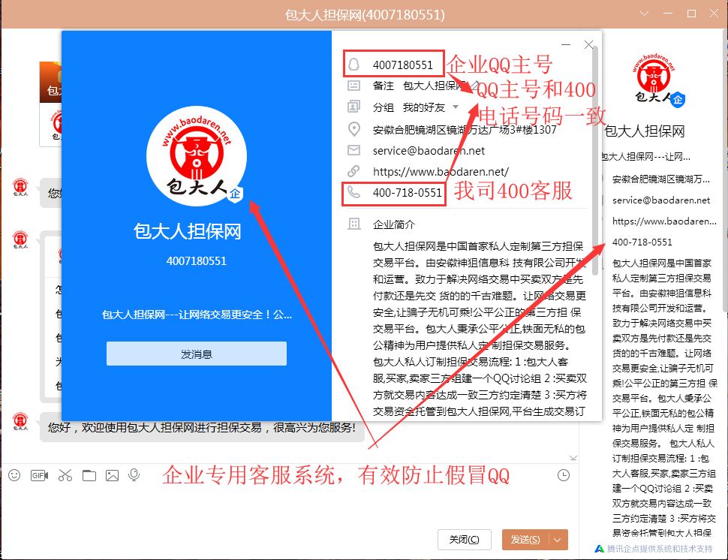Edit the remark using the pencil icon
Image resolution: width=728 pixels, height=560 pixels.
tap(475, 86)
